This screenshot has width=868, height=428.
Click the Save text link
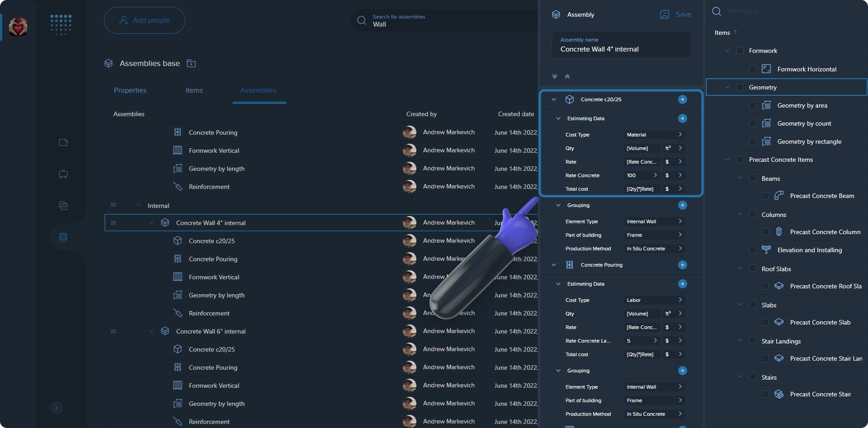(x=684, y=14)
